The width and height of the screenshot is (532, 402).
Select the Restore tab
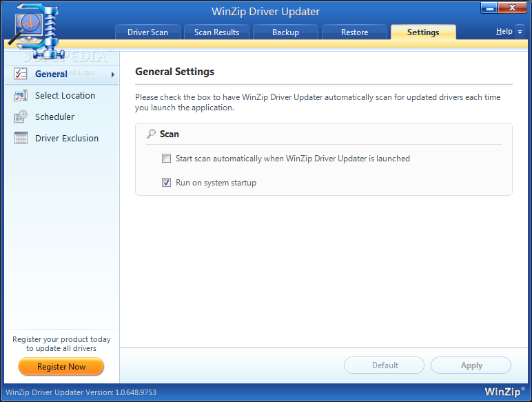point(354,32)
